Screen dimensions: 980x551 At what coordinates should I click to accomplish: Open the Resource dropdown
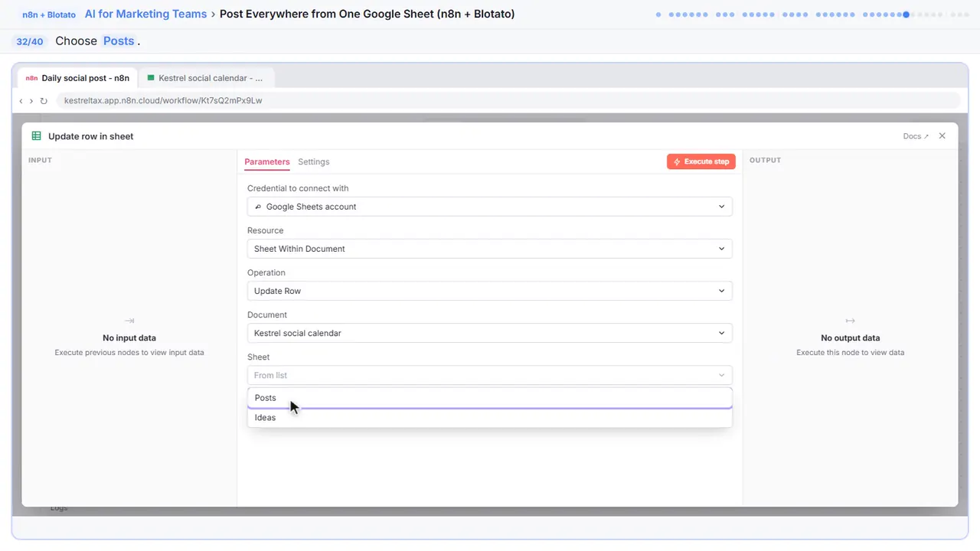click(x=489, y=249)
